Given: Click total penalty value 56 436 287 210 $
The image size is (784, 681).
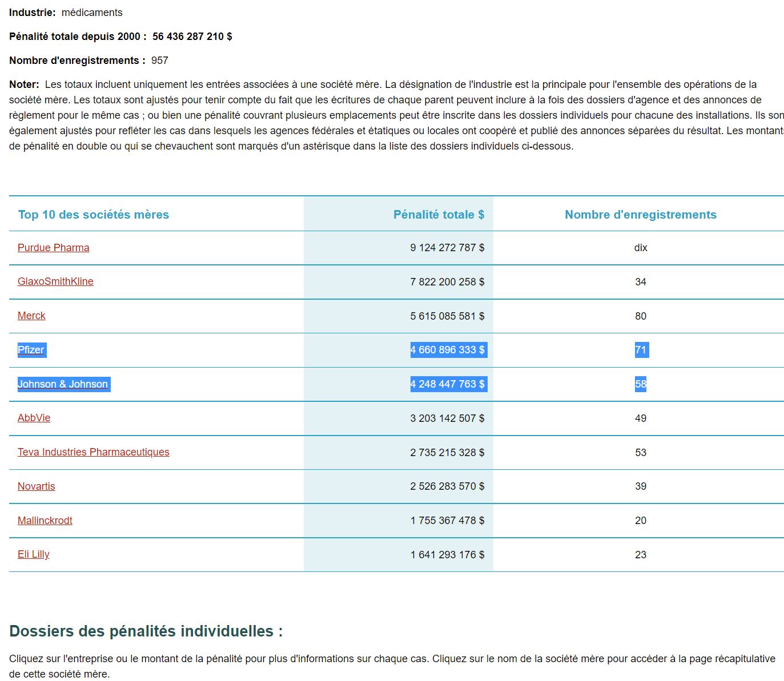Looking at the screenshot, I should click(x=192, y=37).
